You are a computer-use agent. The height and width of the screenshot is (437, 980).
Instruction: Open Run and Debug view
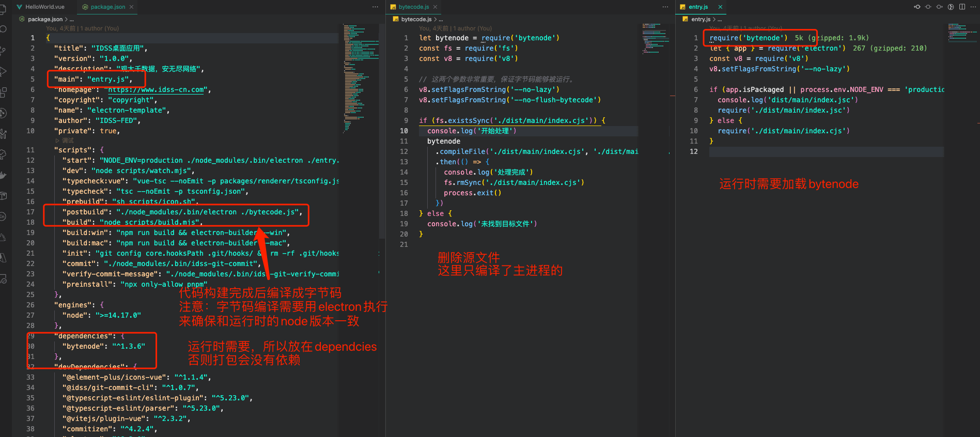[3, 71]
